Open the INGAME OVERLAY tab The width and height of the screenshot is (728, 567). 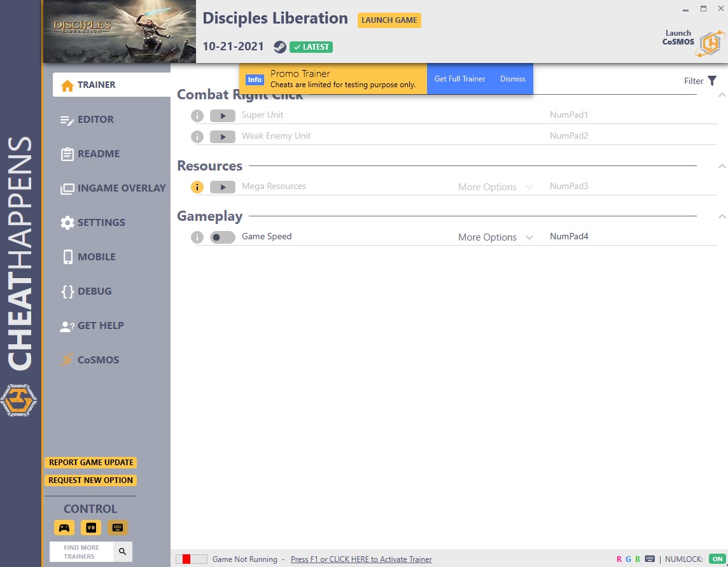pyautogui.click(x=113, y=188)
